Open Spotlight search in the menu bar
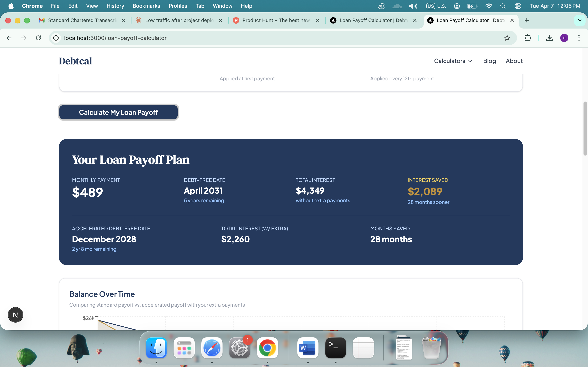The image size is (588, 367). (x=503, y=6)
